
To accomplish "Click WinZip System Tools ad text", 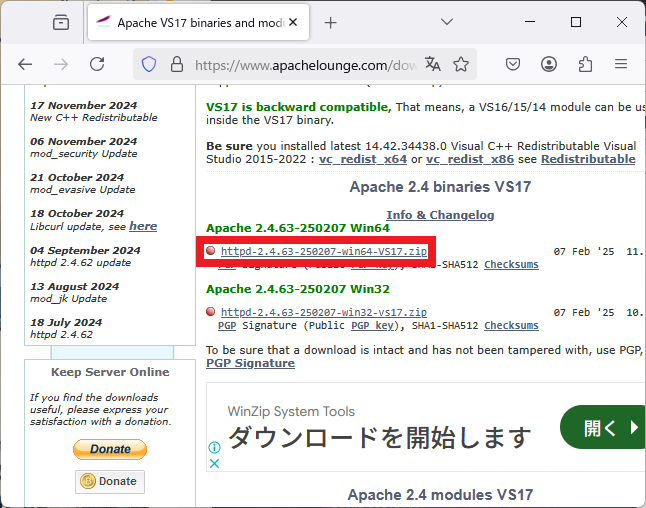I will tap(291, 411).
